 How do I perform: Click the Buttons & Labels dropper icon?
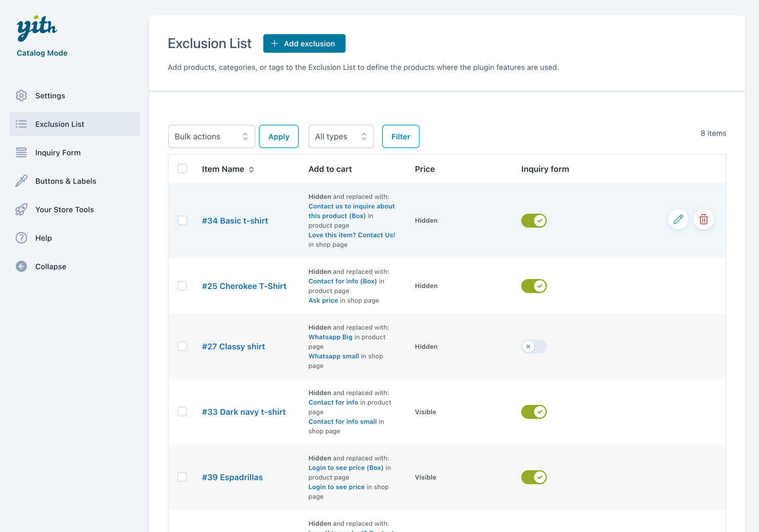(x=21, y=181)
